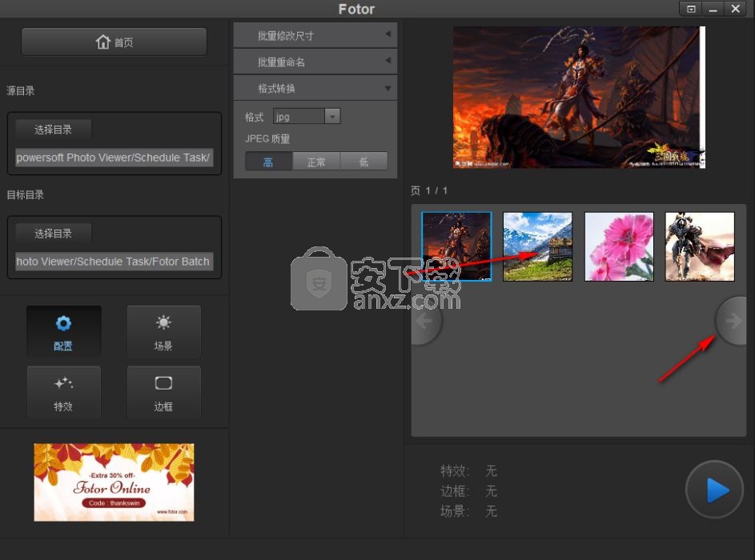Click the 页 1 / 1 page indicator
755x560 pixels.
point(429,190)
